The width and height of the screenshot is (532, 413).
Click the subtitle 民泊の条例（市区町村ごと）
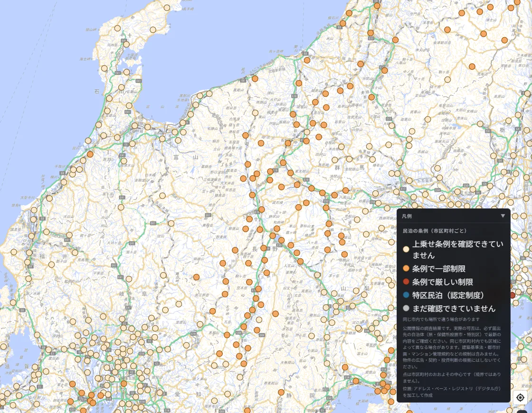pos(434,231)
